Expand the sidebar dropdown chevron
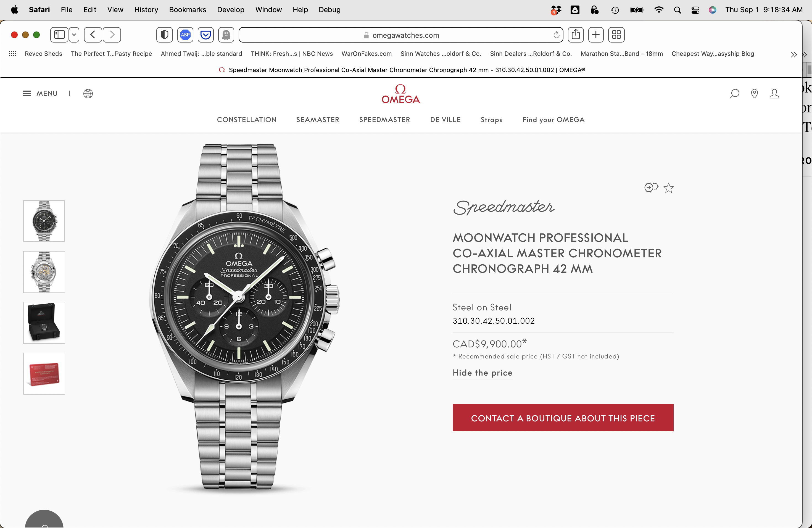 coord(74,35)
